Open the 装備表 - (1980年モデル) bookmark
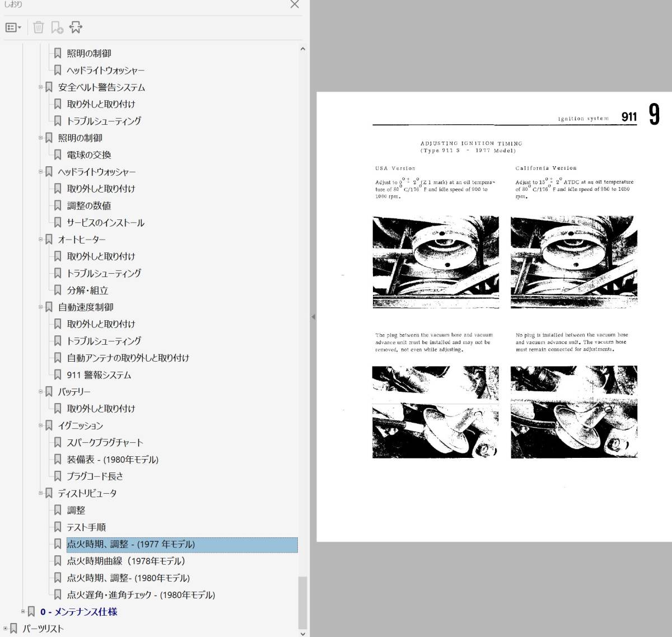Image resolution: width=672 pixels, height=637 pixels. 113,460
